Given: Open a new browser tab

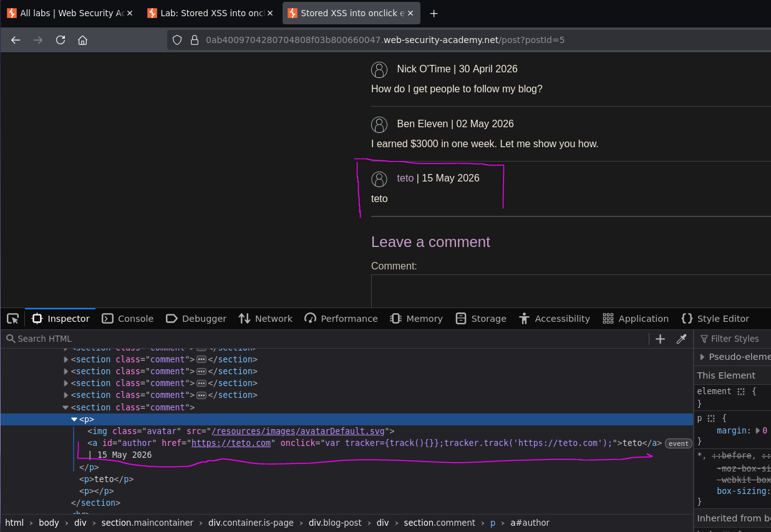Looking at the screenshot, I should pos(434,13).
